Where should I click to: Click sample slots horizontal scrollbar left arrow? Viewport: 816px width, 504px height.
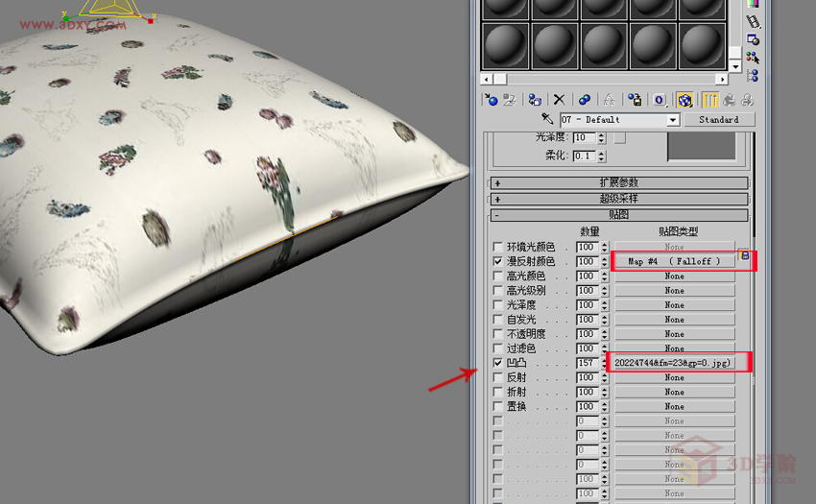click(487, 79)
